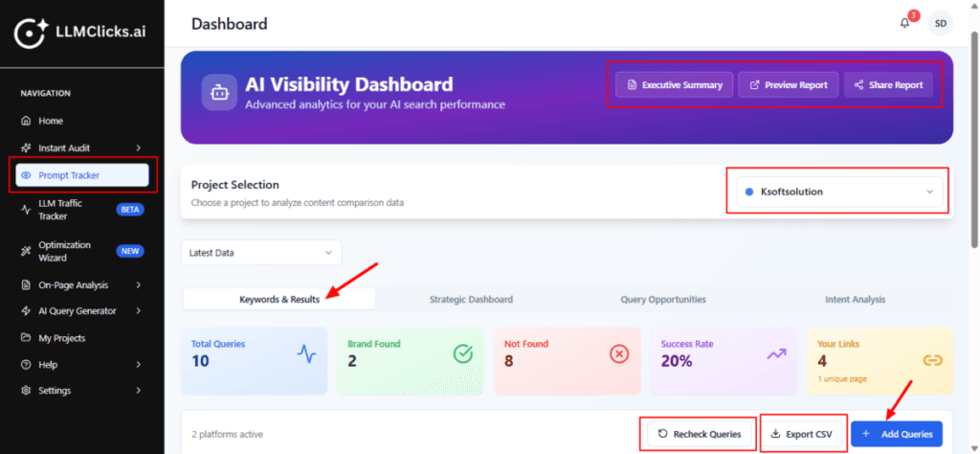Click the LLM Traffic Tracker pulse icon
The width and height of the screenshot is (980, 454).
[x=27, y=209]
